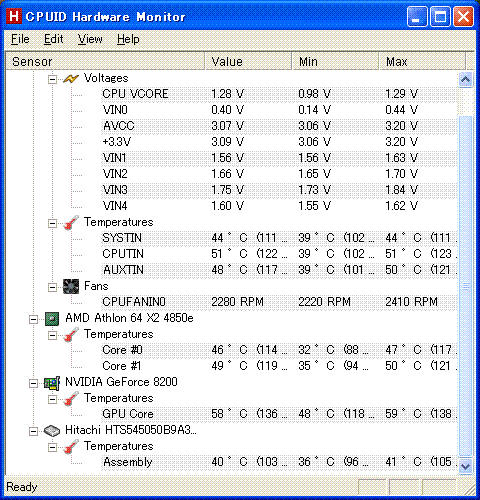Screen dimensions: 480x500
Task: Select the SYSTIN temperature row
Action: point(279,238)
